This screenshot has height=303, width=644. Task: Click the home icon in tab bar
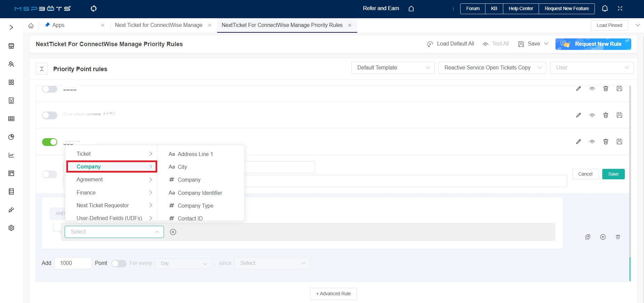point(31,26)
